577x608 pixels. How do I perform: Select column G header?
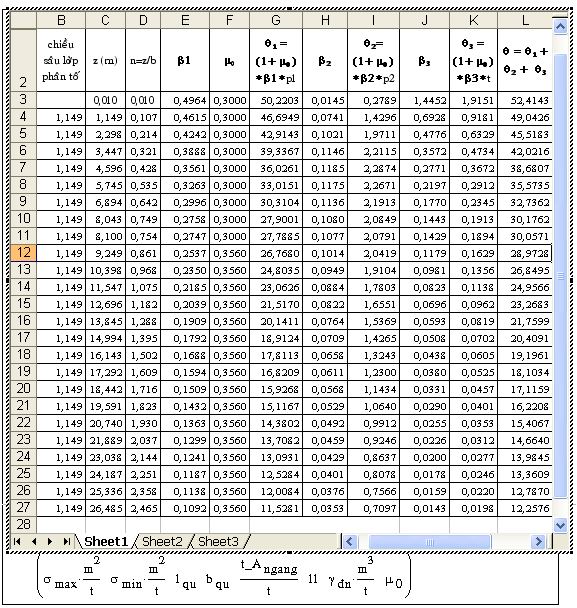pos(276,20)
